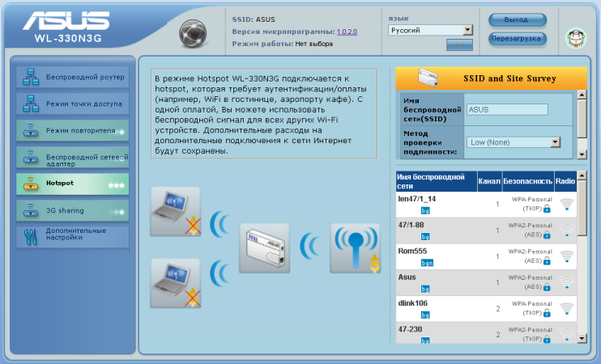The image size is (601, 364).
Task: Click the Выход logout button
Action: point(517,19)
